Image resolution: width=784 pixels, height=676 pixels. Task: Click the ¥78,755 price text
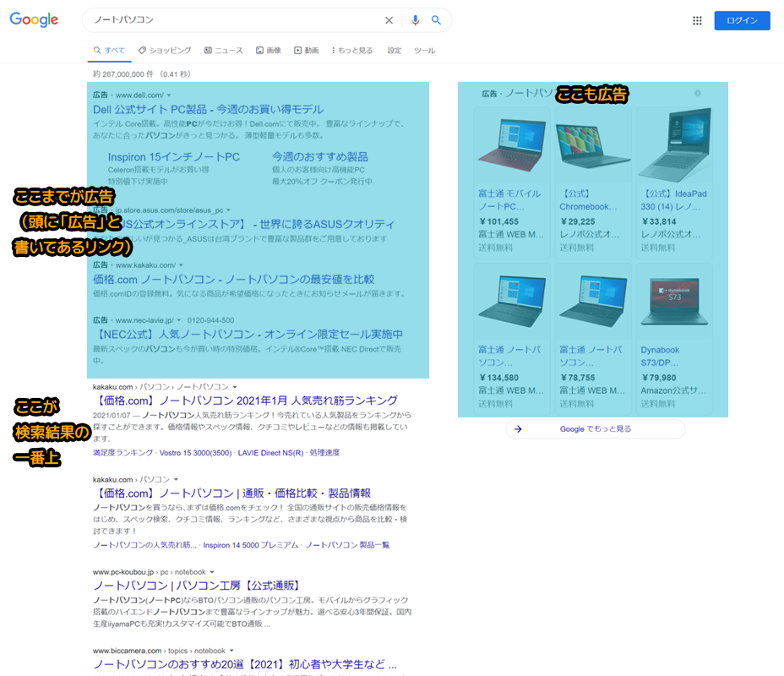coord(579,378)
